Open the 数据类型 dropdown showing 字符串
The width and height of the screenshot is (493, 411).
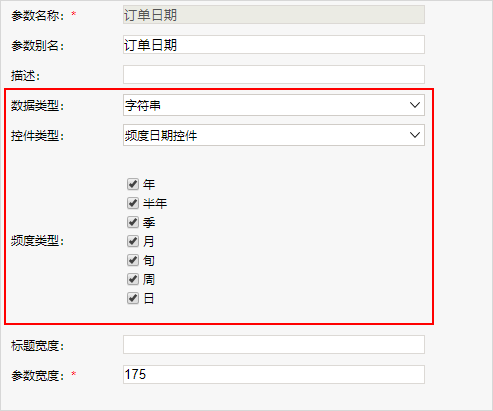274,105
